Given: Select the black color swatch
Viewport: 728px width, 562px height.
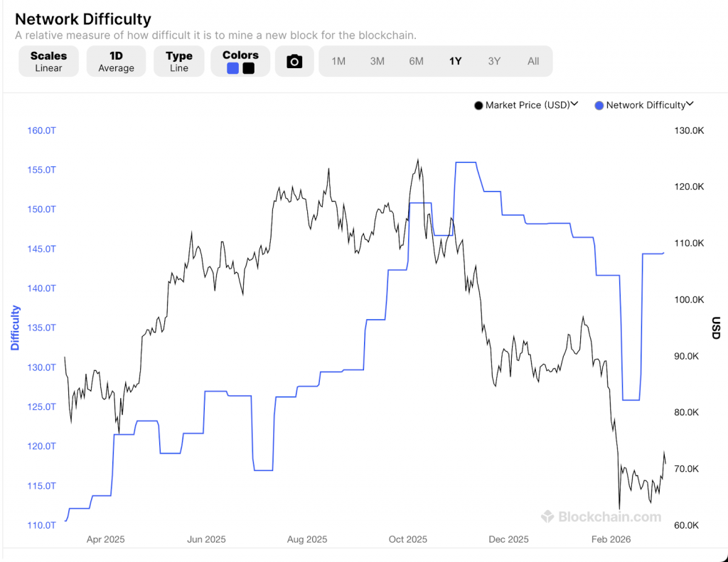Looking at the screenshot, I should [248, 68].
